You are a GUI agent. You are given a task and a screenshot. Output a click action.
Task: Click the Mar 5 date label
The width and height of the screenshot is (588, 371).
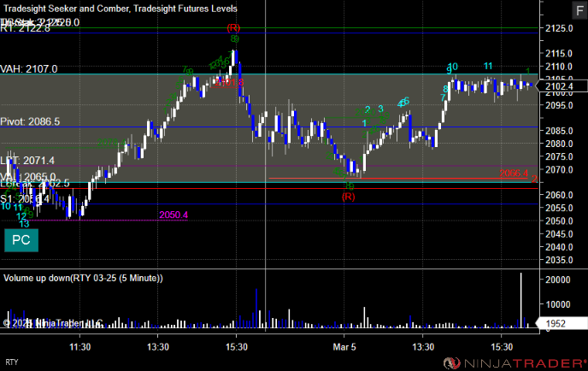click(344, 347)
